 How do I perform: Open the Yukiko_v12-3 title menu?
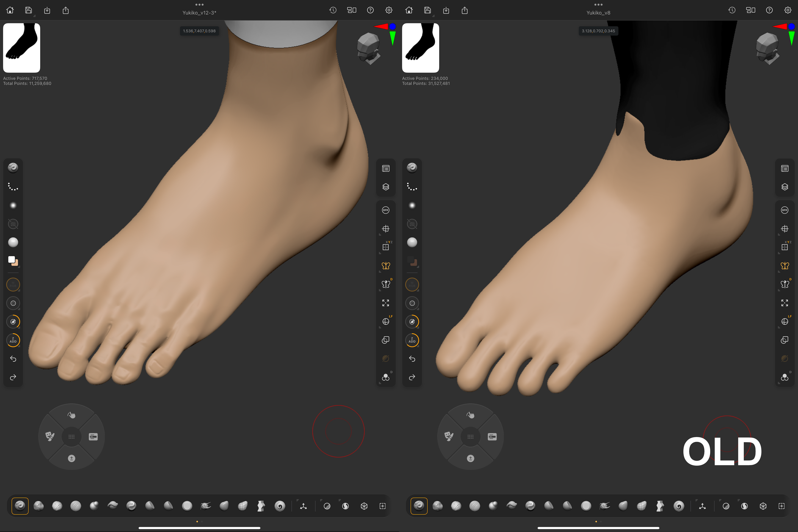tap(199, 12)
